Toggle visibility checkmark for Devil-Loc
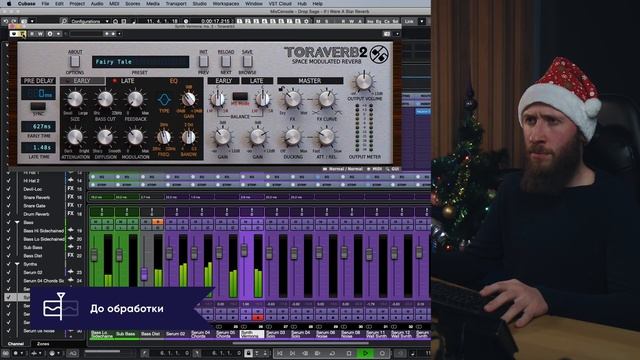 [9, 189]
